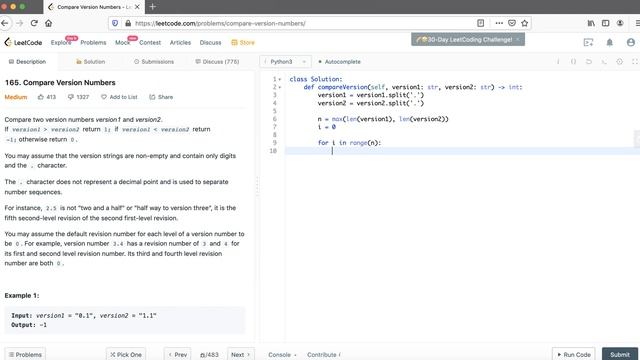This screenshot has width=640, height=360.
Task: Go back with the browser back arrow
Action: coord(5,23)
